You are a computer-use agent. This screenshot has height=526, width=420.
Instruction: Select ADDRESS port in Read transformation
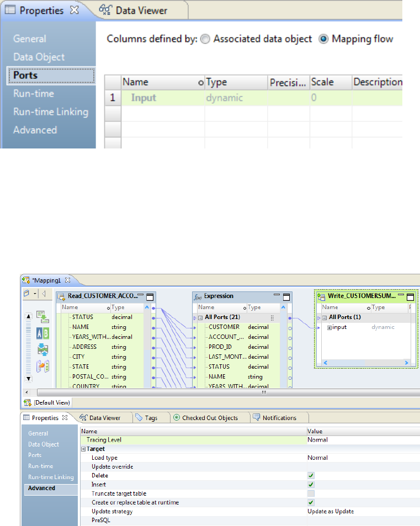point(84,347)
